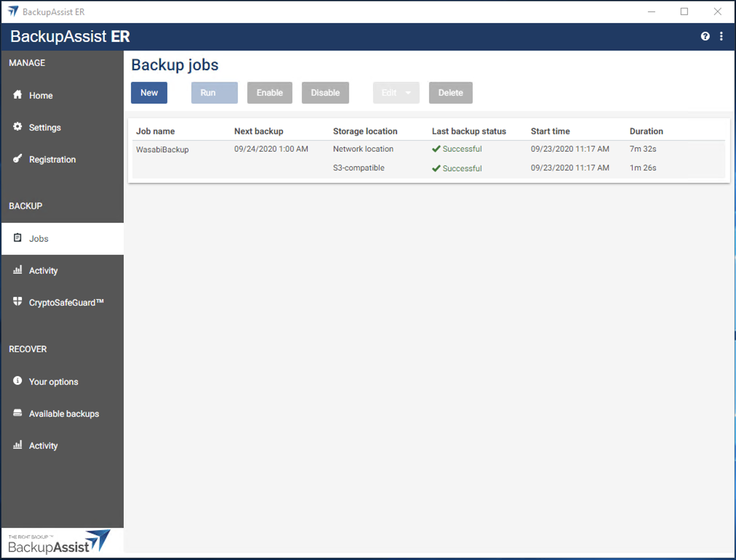
Task: Open Activity under the Backup section
Action: (63, 271)
